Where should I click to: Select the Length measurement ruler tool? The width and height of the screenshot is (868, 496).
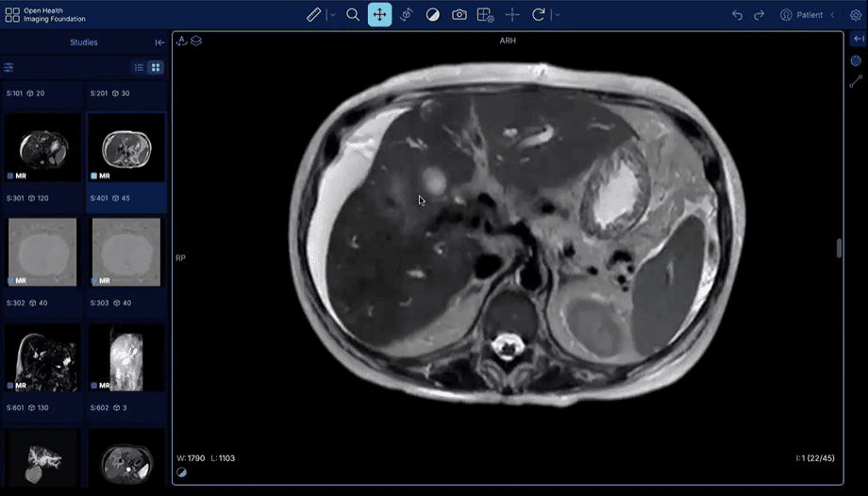tap(315, 15)
